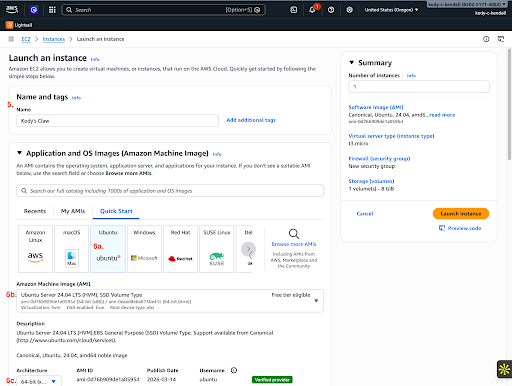Viewport: 512px width, 386px height.
Task: Click the Browse more AMIs magnifier icon
Action: [x=294, y=234]
